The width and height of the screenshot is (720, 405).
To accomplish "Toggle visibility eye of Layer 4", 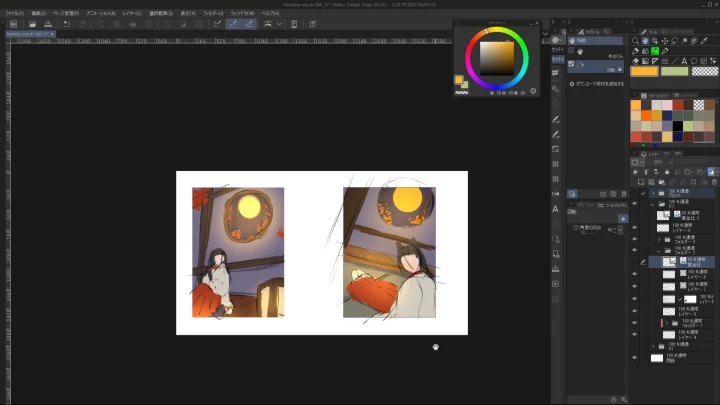I will point(634,335).
